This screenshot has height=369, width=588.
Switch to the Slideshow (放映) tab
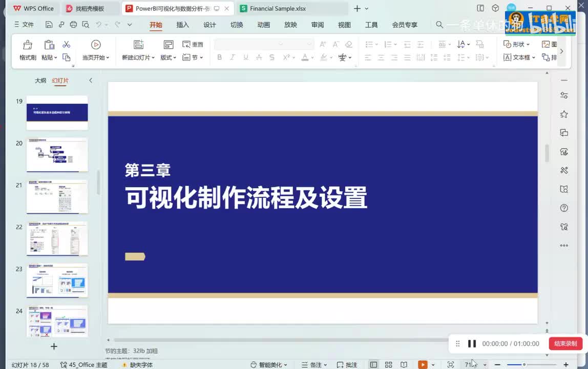coord(290,25)
